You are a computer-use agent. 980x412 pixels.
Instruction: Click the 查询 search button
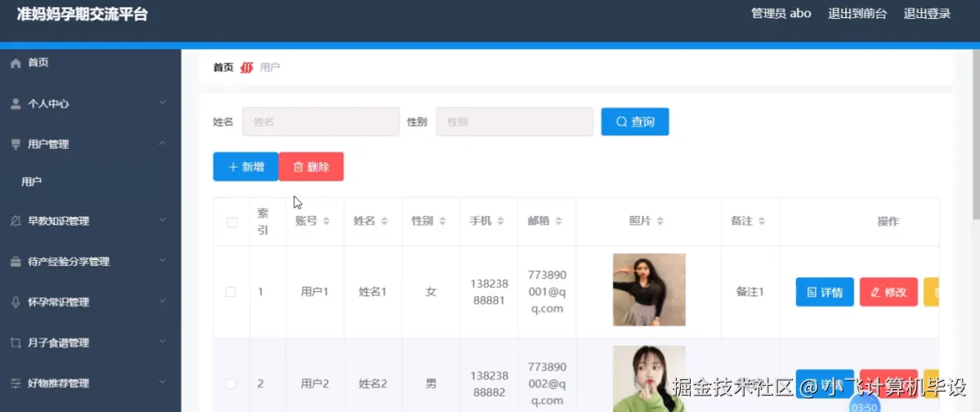coord(635,122)
